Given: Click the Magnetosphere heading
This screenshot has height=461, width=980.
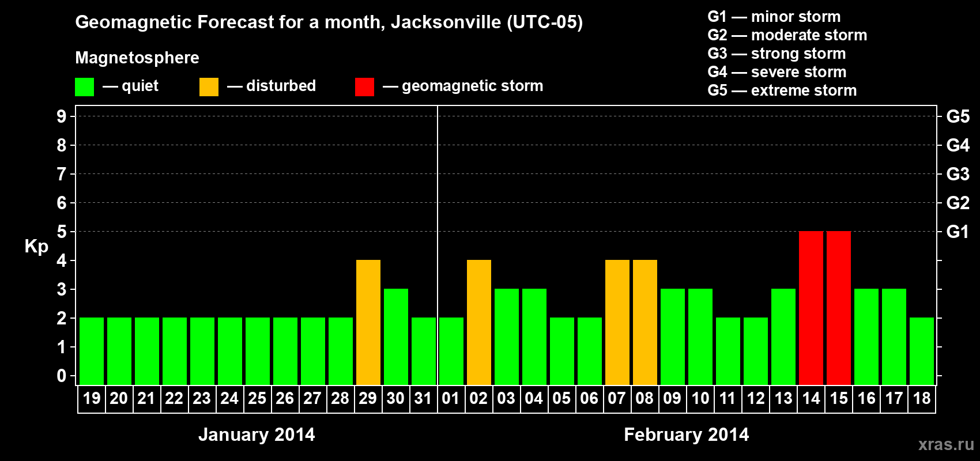Looking at the screenshot, I should pyautogui.click(x=137, y=58).
